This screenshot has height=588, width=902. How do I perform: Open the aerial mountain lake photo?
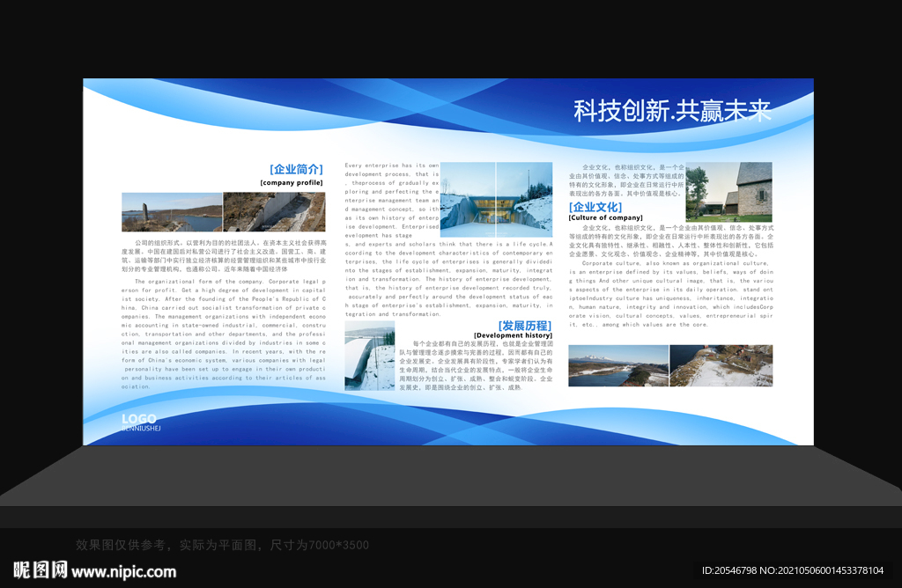pos(618,365)
